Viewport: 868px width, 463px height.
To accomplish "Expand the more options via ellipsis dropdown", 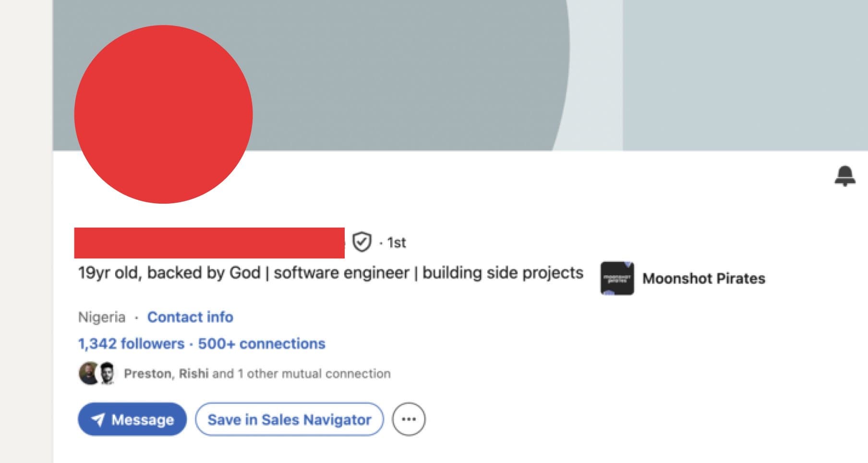I will (409, 419).
